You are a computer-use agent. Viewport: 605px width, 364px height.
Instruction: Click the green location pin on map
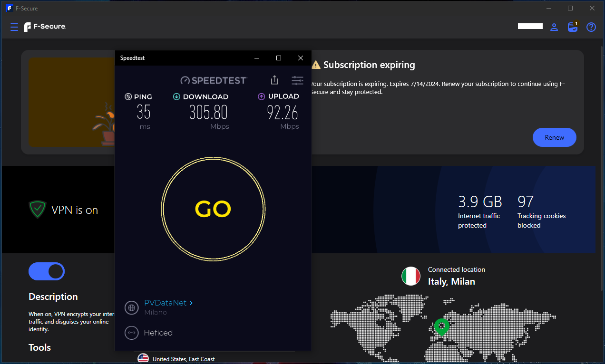pyautogui.click(x=442, y=327)
